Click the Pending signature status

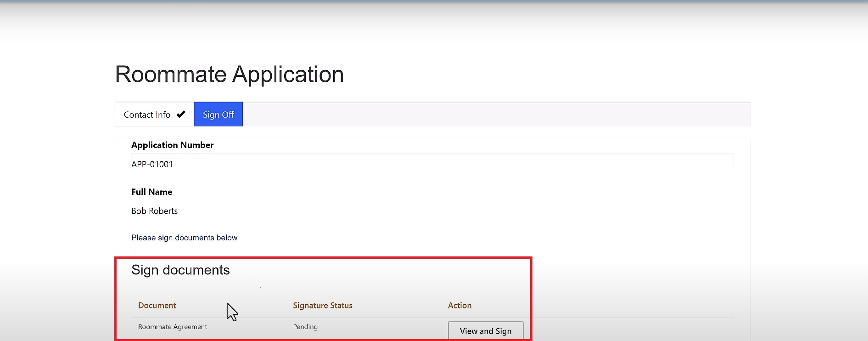coord(305,327)
